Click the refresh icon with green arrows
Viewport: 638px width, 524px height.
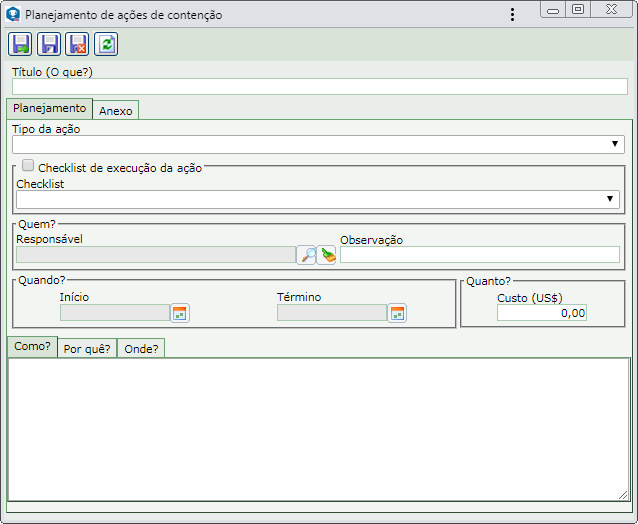point(106,44)
